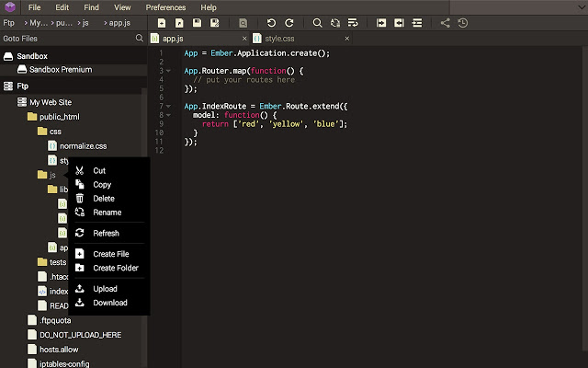Select Copy from the context menu

pos(102,185)
